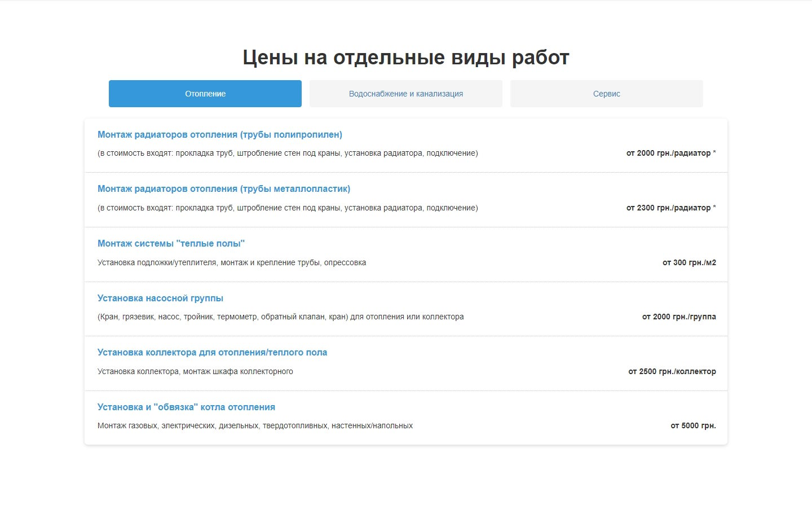812x505 pixels.
Task: Click price от 2500 грн./коллектор
Action: point(672,371)
